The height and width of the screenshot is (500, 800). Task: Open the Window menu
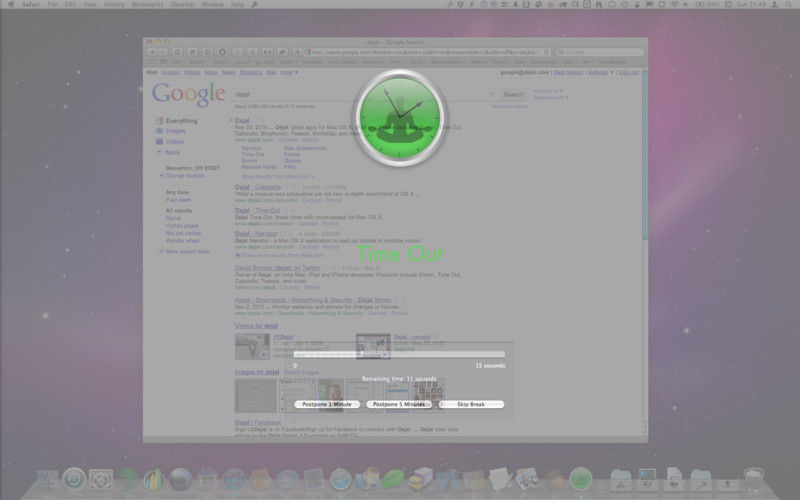point(212,4)
